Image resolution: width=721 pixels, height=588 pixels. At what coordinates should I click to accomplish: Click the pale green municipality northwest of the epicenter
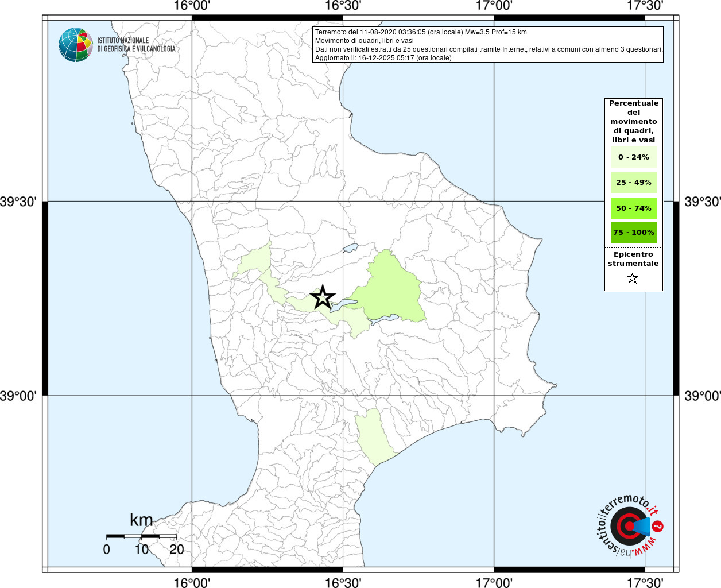click(253, 263)
